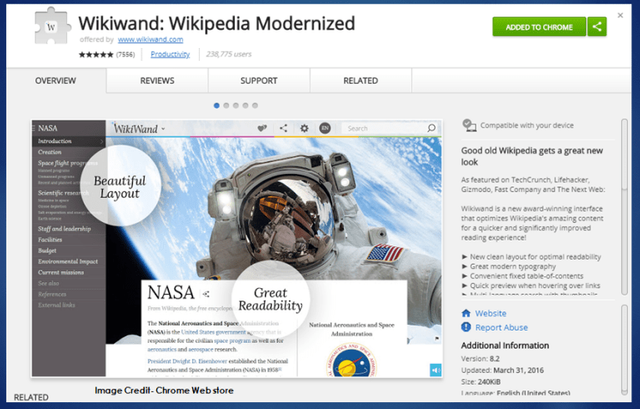
Task: Select Environmental impact in sidebar
Action: tap(68, 262)
